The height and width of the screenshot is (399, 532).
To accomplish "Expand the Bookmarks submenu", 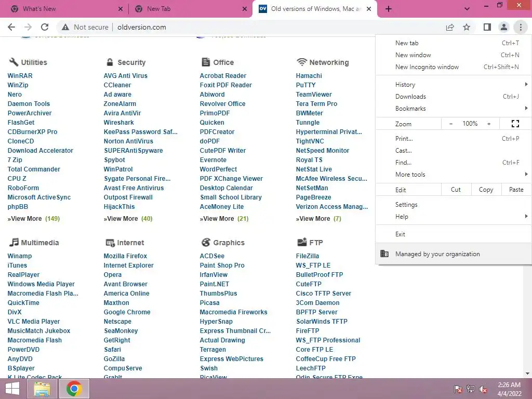I will click(454, 109).
